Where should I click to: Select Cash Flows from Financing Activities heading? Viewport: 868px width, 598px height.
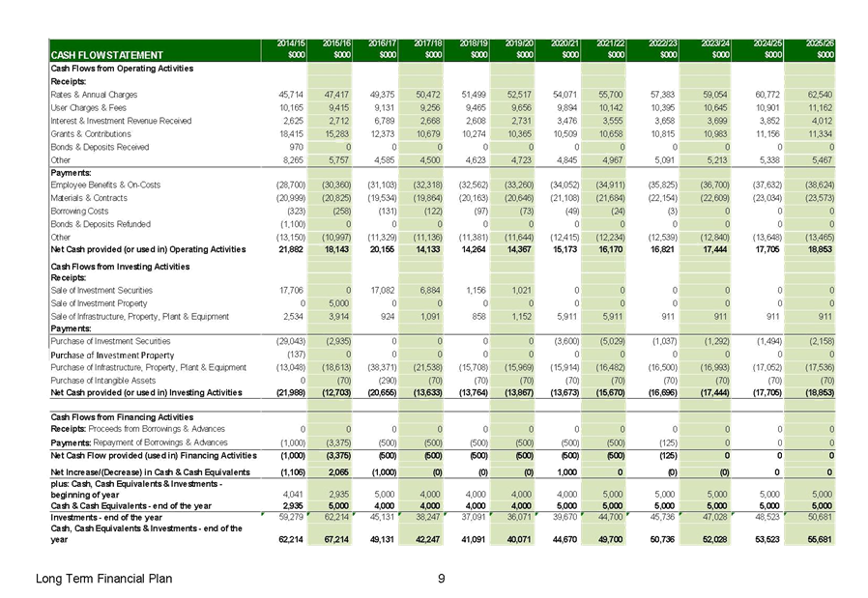pos(114,414)
